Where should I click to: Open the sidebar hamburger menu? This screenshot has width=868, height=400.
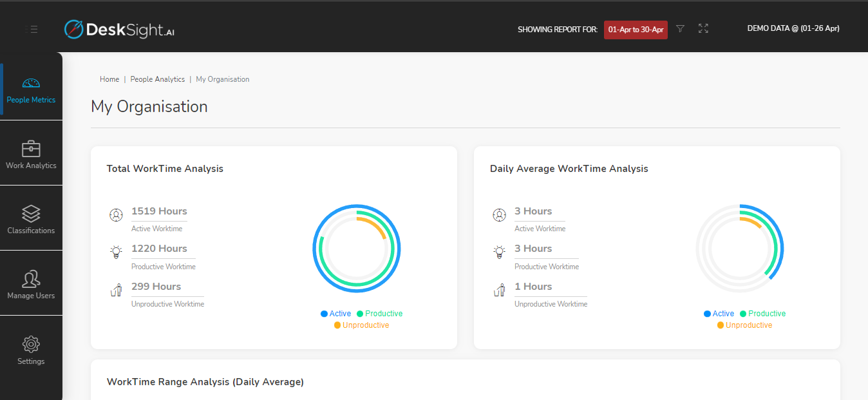tap(32, 29)
